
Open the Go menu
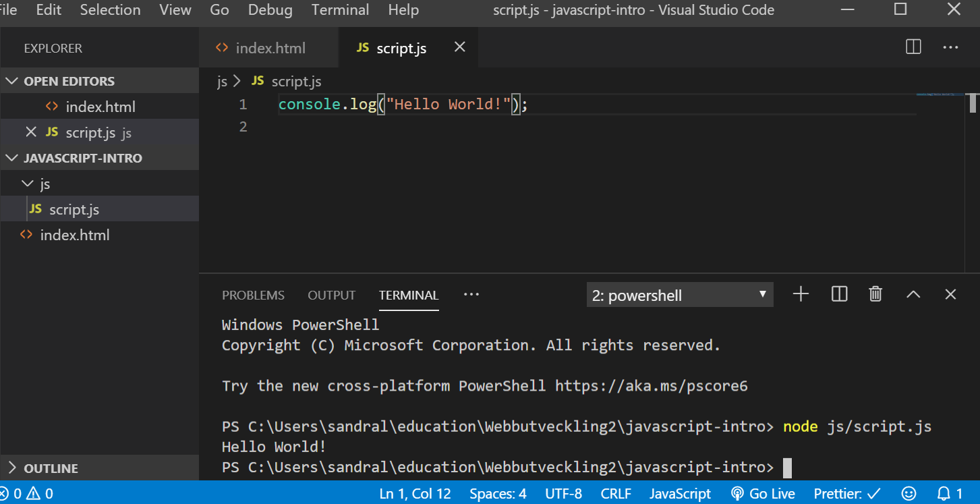[x=219, y=10]
